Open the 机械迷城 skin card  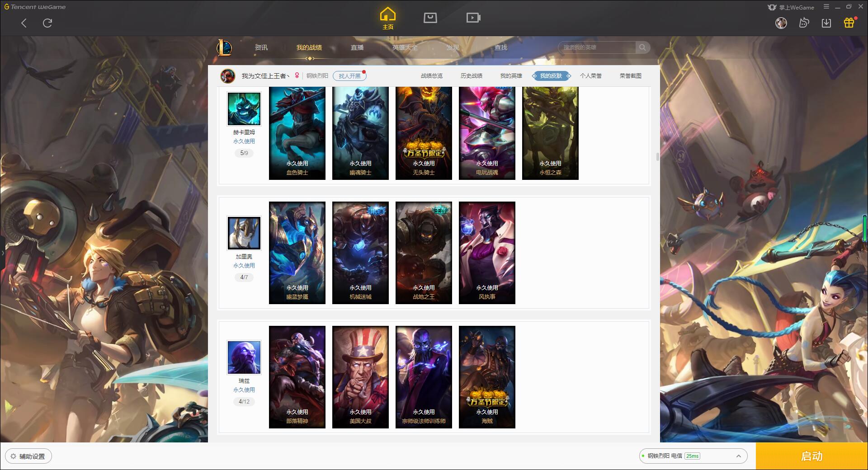[x=360, y=253]
